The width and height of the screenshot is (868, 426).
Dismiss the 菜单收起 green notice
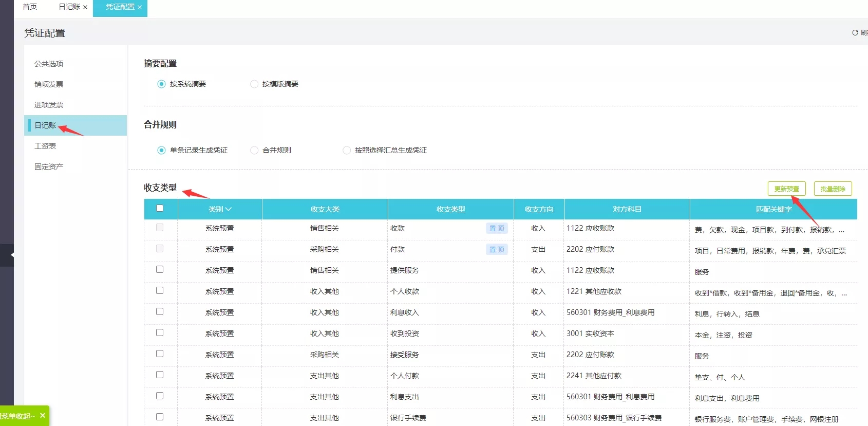coord(43,415)
